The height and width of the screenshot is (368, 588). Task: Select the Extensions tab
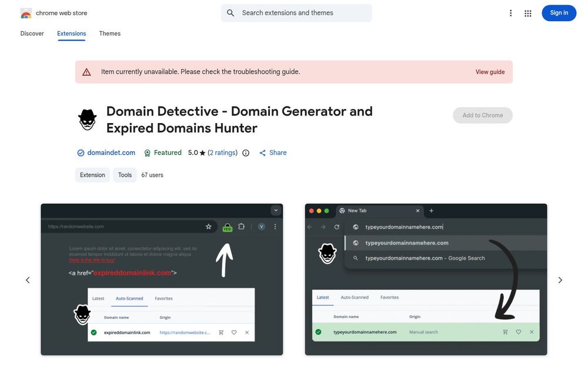tap(72, 34)
